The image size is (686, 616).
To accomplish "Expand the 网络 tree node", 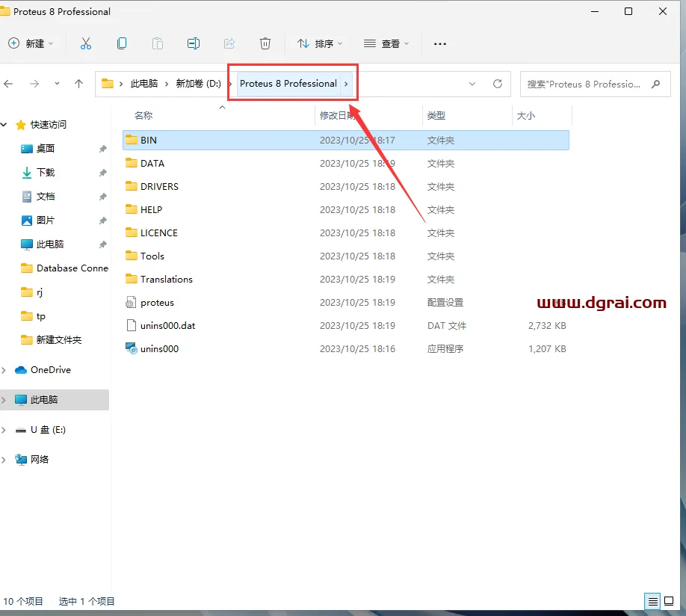I will point(4,460).
